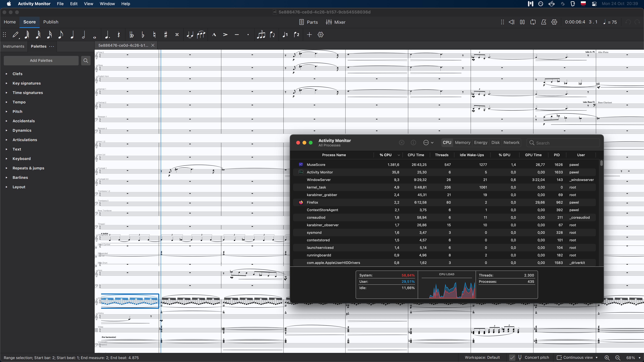Screen dimensions: 644x362
Task: Toggle loop playback
Action: (x=533, y=22)
